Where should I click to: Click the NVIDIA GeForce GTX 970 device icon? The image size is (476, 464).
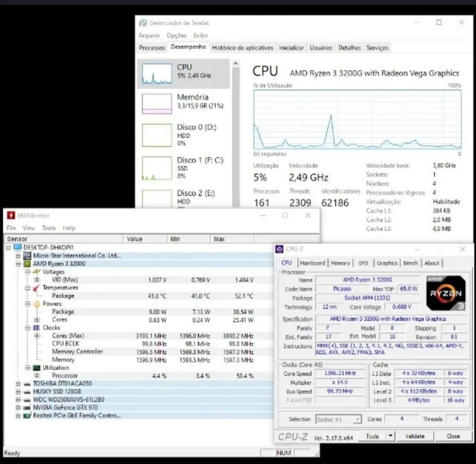tap(27, 407)
